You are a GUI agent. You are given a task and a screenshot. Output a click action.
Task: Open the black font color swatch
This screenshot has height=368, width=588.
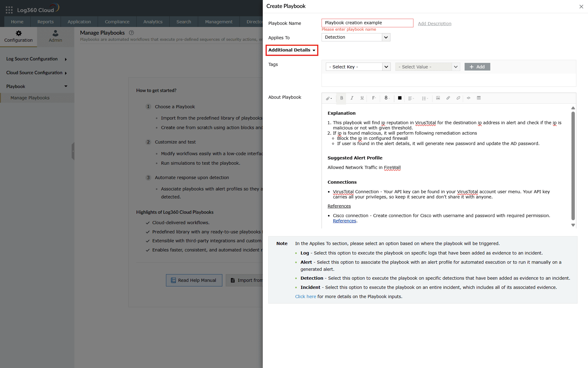coord(400,98)
